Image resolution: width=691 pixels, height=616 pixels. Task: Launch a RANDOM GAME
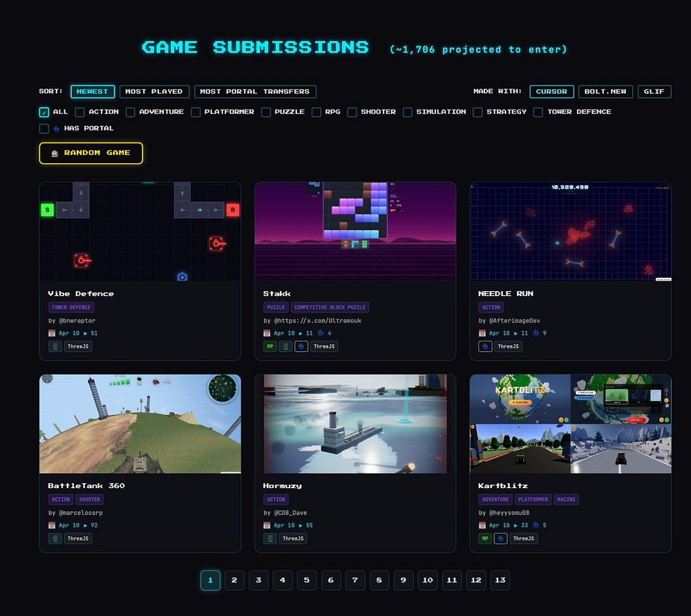91,153
